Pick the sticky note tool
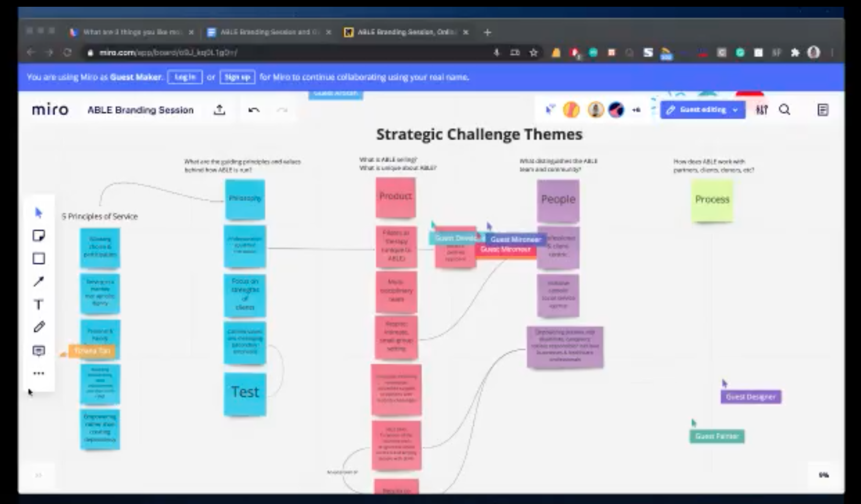861x504 pixels. (x=39, y=236)
